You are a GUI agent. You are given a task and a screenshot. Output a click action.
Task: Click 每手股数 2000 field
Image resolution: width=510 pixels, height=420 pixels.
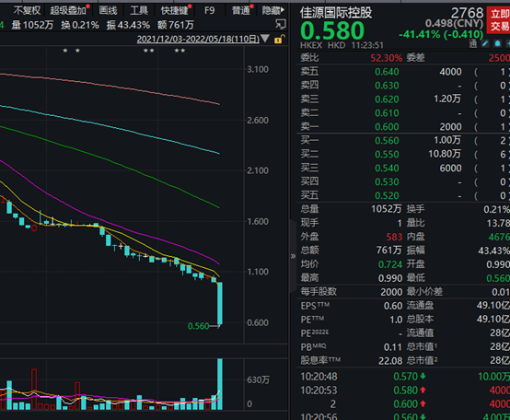(352, 292)
